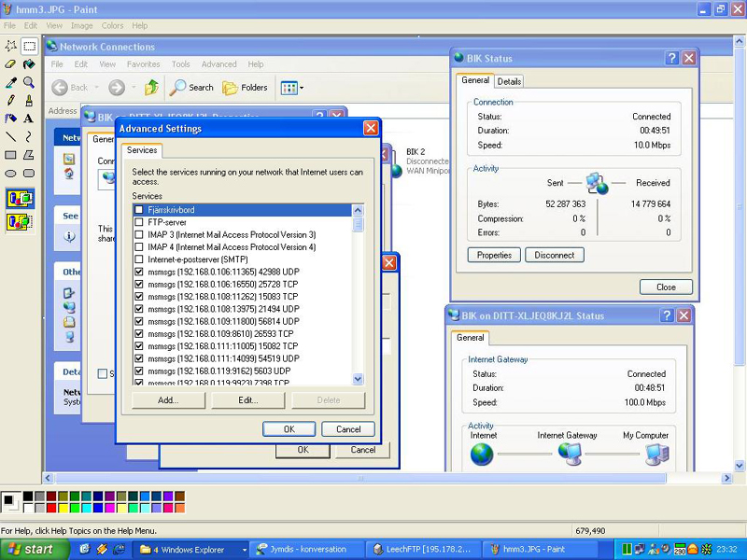Image resolution: width=747 pixels, height=560 pixels.
Task: Click Paint's horizontal scroll-right arrow
Action: 726,478
